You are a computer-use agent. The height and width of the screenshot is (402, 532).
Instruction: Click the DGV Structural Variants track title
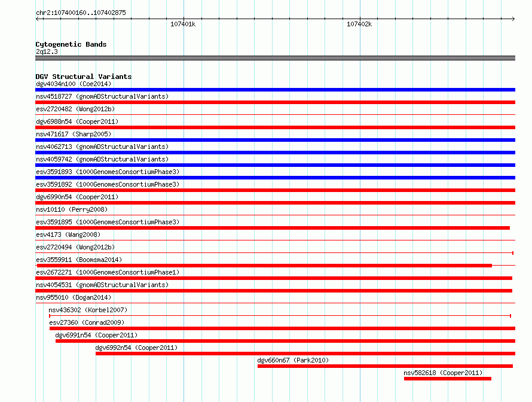[84, 77]
